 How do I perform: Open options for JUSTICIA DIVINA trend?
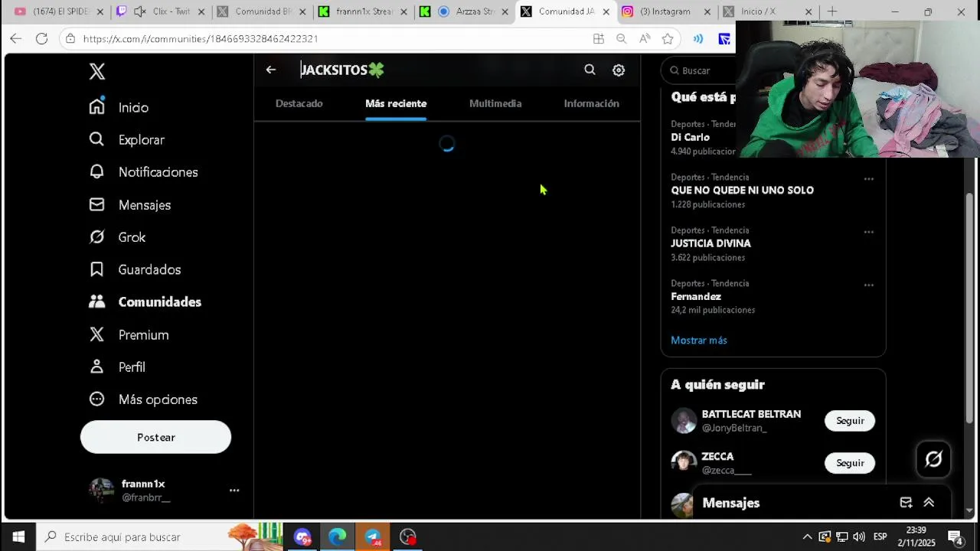click(x=869, y=232)
